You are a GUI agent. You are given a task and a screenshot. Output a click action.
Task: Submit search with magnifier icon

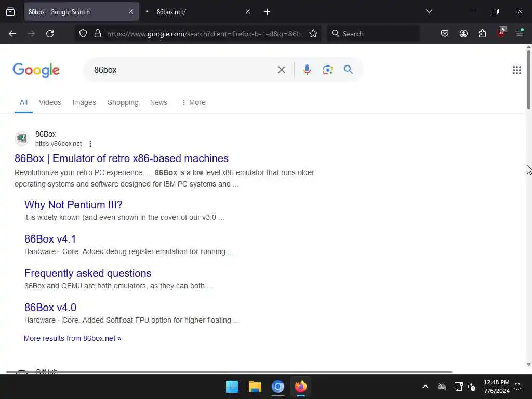click(349, 70)
